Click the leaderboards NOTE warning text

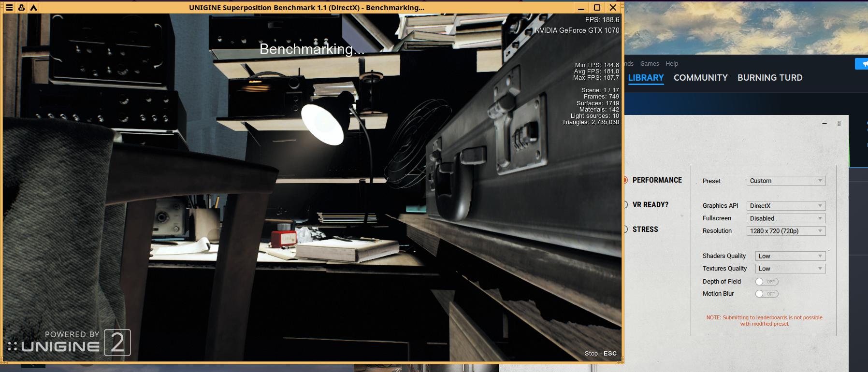point(764,321)
